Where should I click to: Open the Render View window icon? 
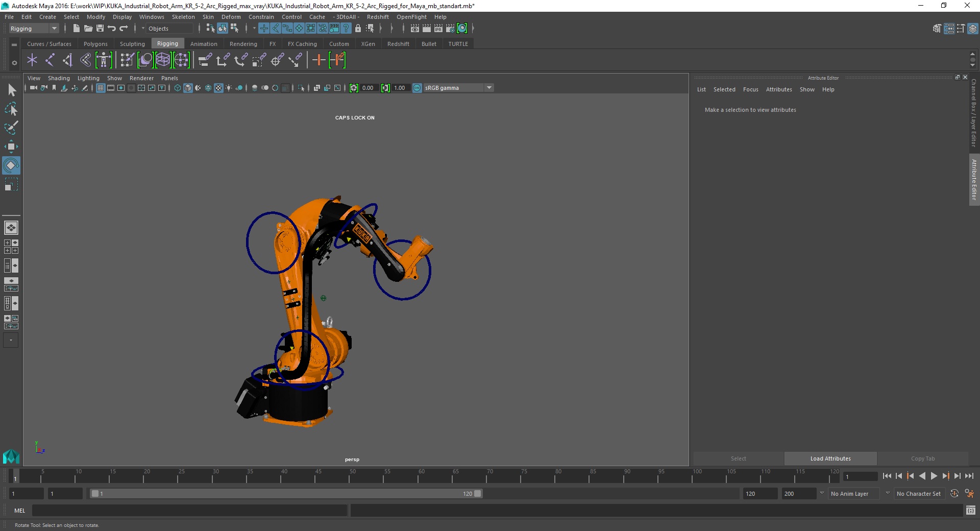[x=415, y=29]
